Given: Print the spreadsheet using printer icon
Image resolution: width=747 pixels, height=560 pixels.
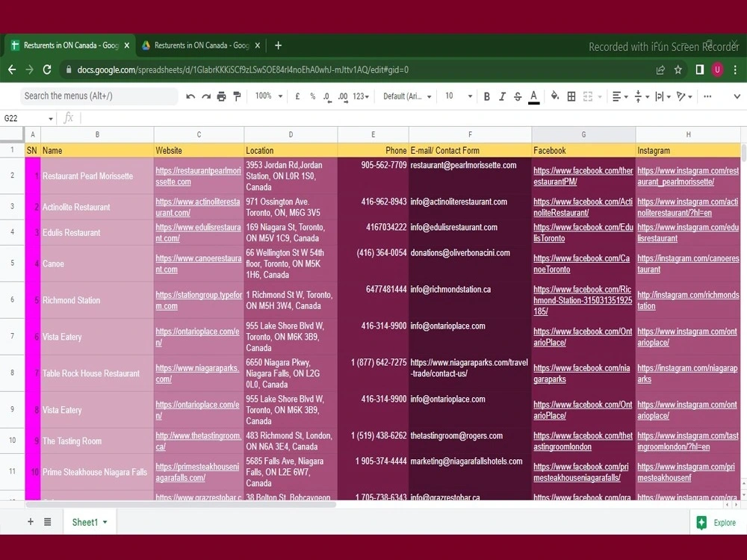Looking at the screenshot, I should click(x=222, y=96).
